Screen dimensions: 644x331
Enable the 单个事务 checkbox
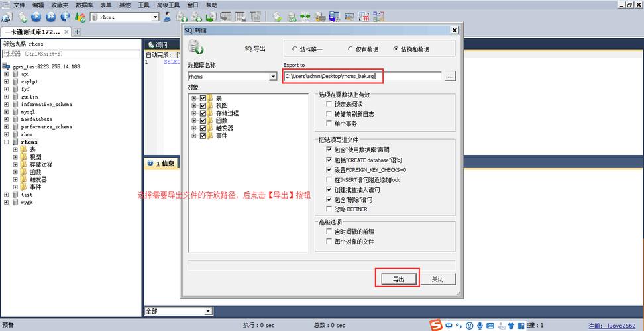[x=329, y=123]
